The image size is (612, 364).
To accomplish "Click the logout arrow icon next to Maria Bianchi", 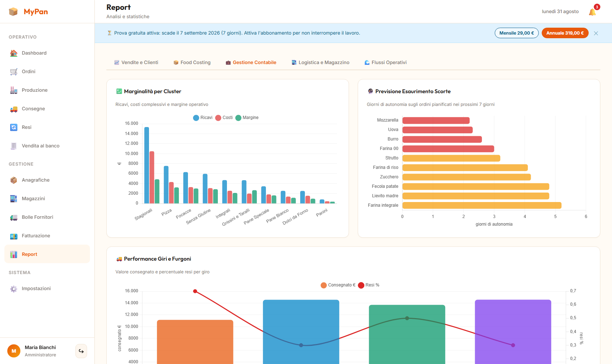I will pyautogui.click(x=81, y=351).
